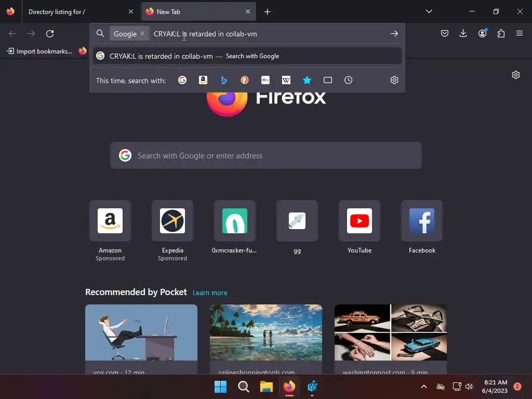The height and width of the screenshot is (399, 532).
Task: Open the Firefox application menu
Action: click(520, 33)
